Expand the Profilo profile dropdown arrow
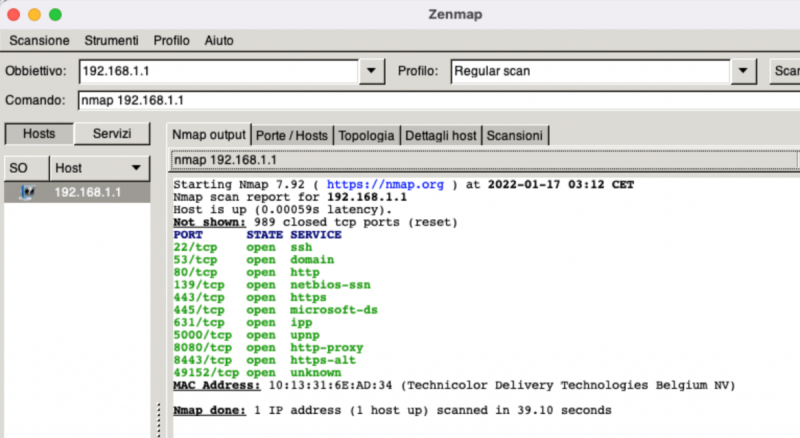The image size is (800, 438). point(743,71)
